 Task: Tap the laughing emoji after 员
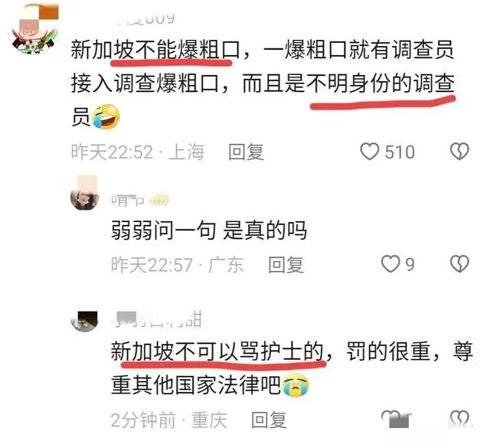pos(106,116)
